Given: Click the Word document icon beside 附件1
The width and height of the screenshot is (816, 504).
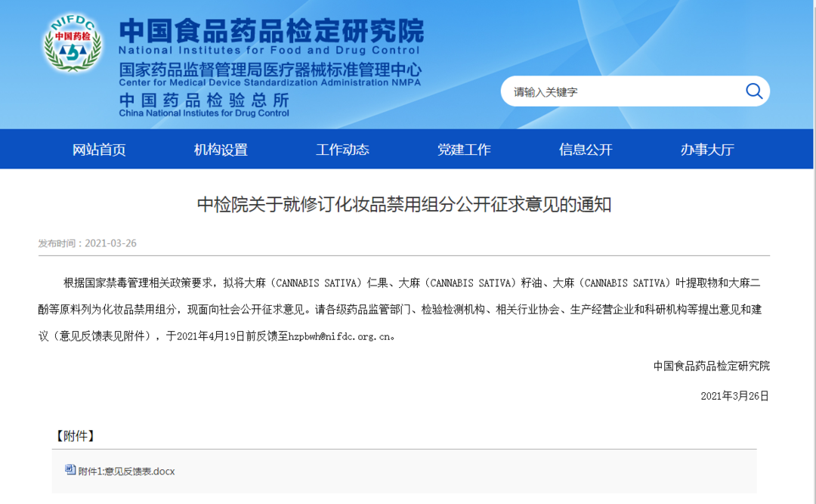Looking at the screenshot, I should (70, 470).
